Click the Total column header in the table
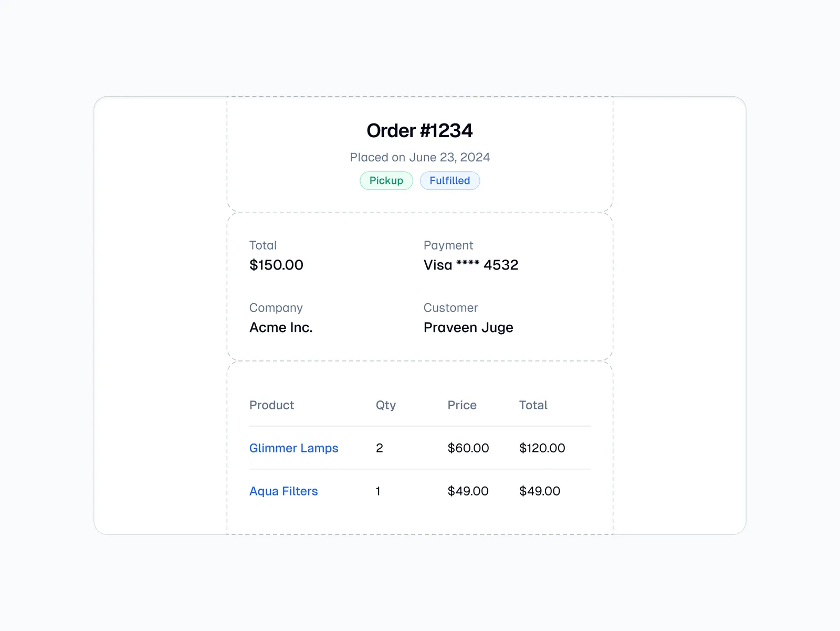This screenshot has height=631, width=840. (x=533, y=405)
